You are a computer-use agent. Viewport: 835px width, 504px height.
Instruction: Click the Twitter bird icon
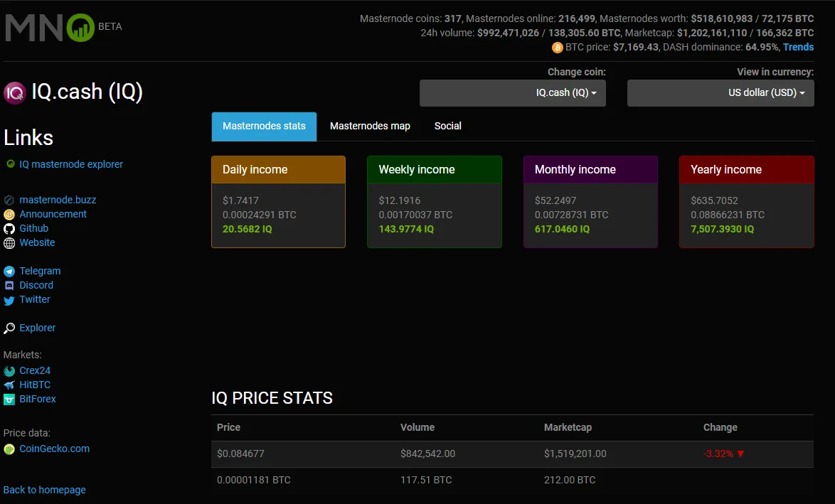pyautogui.click(x=9, y=300)
